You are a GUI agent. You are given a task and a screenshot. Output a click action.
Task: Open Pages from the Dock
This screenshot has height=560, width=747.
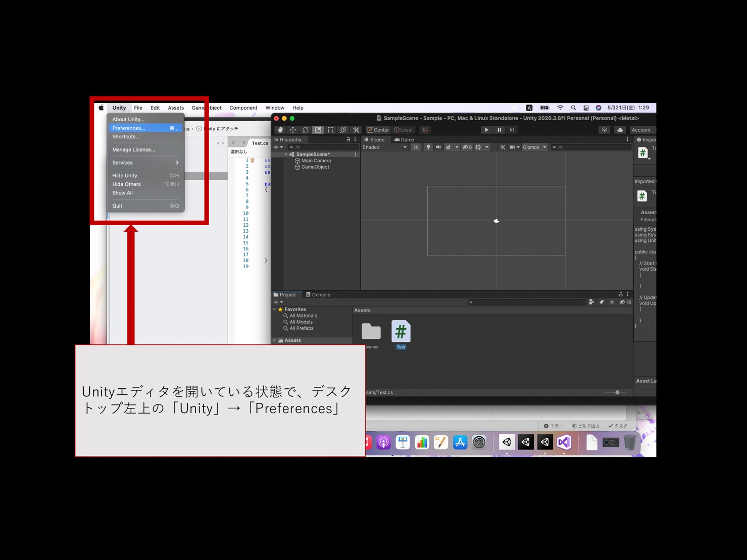[x=441, y=442]
